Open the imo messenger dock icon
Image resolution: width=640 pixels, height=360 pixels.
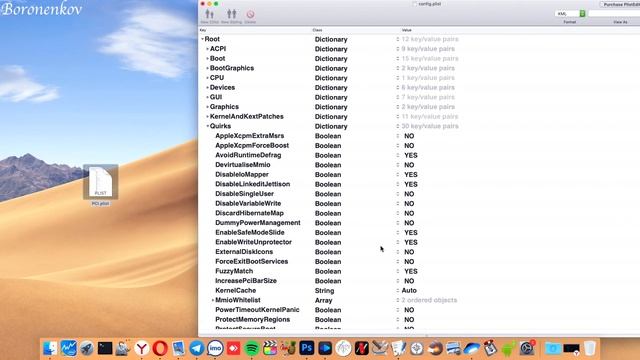click(215, 348)
